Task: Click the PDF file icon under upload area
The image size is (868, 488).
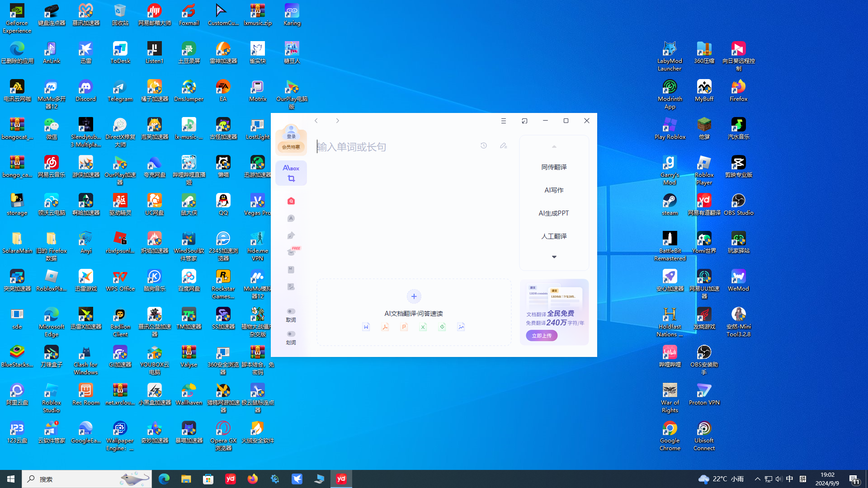Action: pyautogui.click(x=385, y=327)
